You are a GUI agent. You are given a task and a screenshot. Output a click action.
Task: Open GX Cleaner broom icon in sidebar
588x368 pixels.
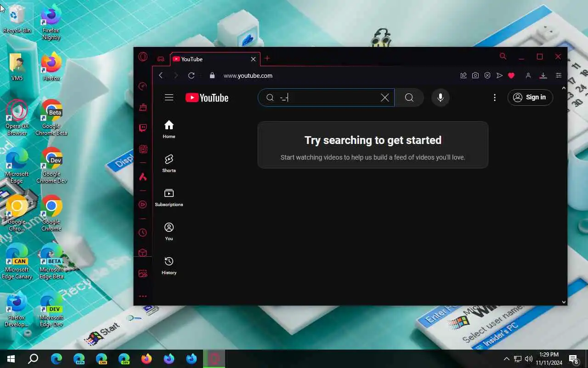tap(143, 107)
